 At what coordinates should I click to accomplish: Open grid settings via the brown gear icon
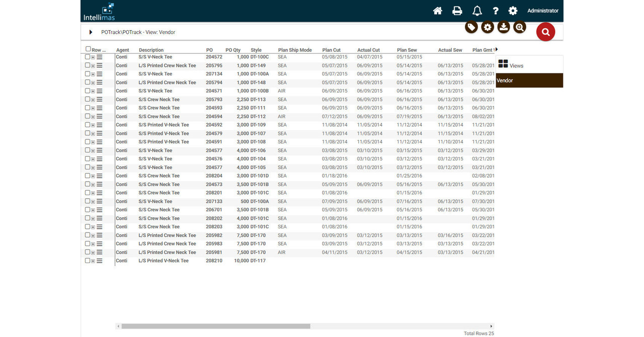click(x=487, y=27)
